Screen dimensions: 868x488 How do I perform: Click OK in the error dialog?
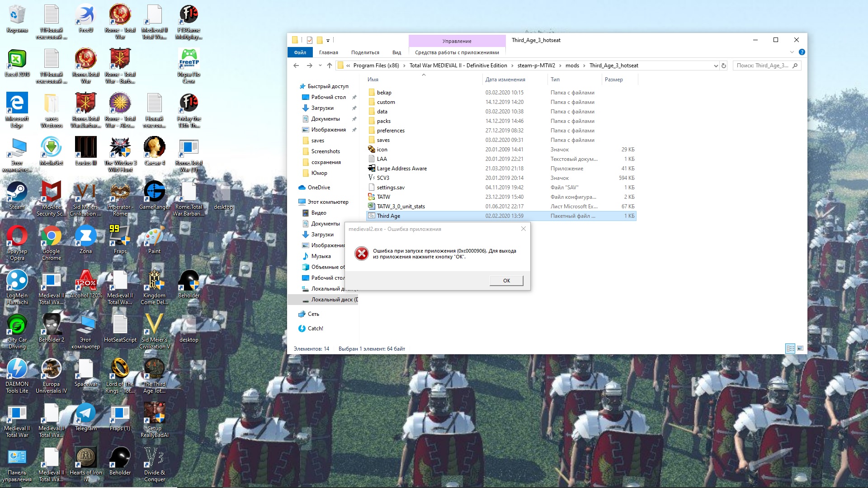click(506, 281)
